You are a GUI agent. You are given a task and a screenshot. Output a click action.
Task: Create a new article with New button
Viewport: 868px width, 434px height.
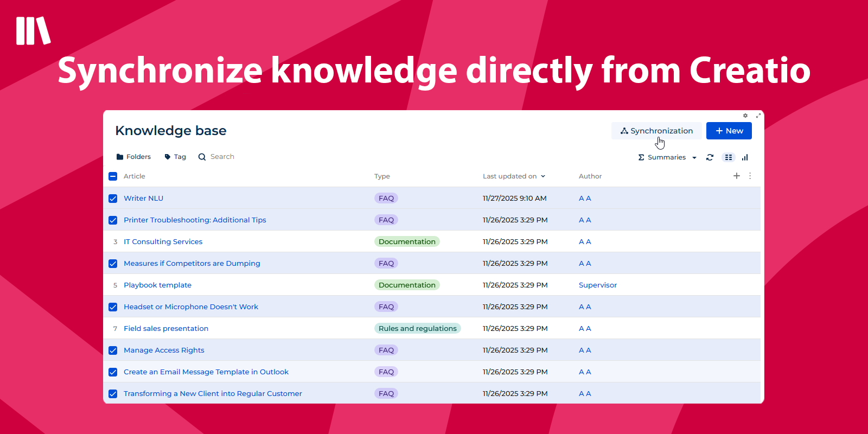(x=729, y=131)
